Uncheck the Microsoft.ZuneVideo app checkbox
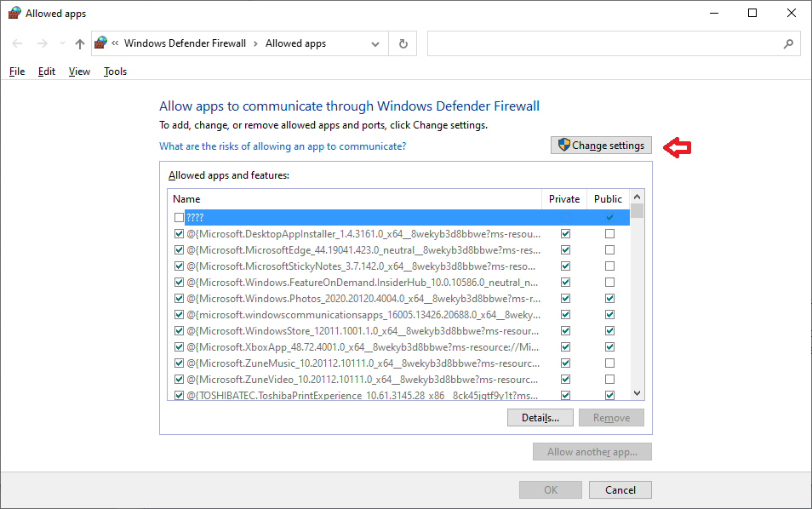812x509 pixels. pyautogui.click(x=180, y=380)
